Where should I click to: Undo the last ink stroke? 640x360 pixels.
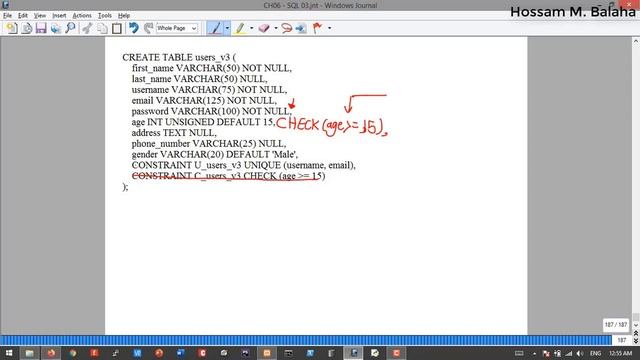coord(133,28)
